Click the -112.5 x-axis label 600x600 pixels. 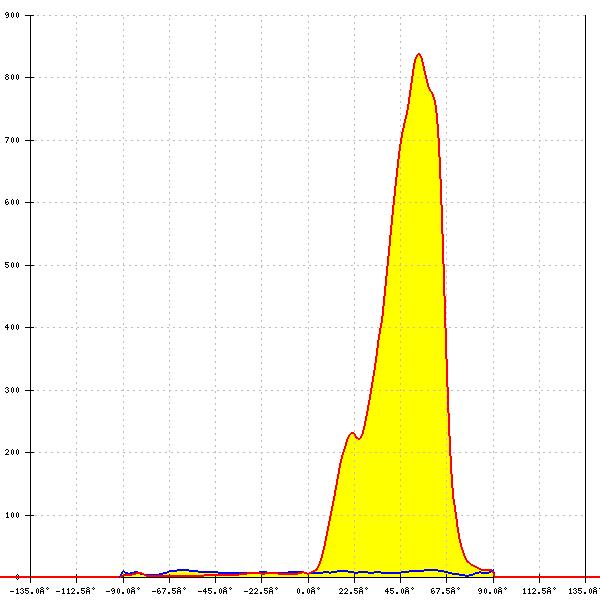tap(76, 591)
